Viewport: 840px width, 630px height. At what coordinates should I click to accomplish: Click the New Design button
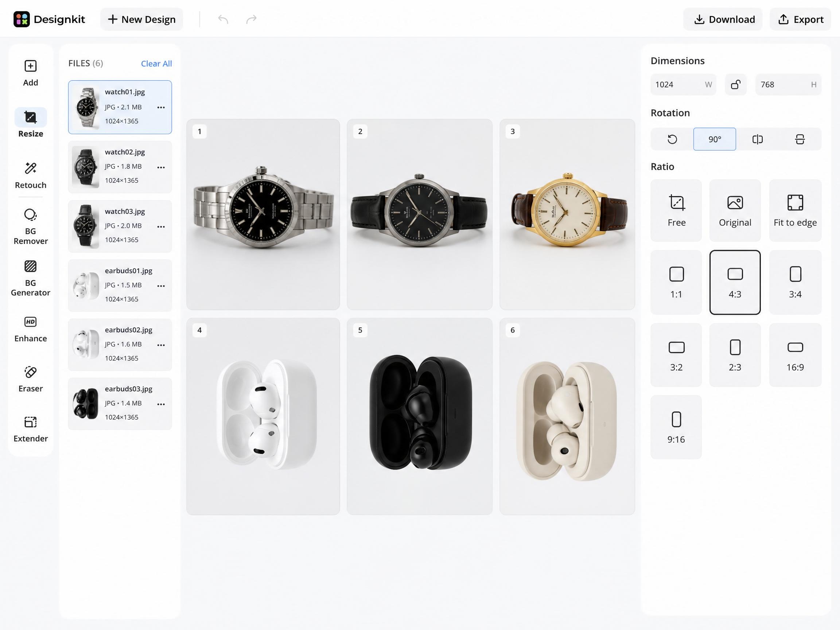click(142, 19)
